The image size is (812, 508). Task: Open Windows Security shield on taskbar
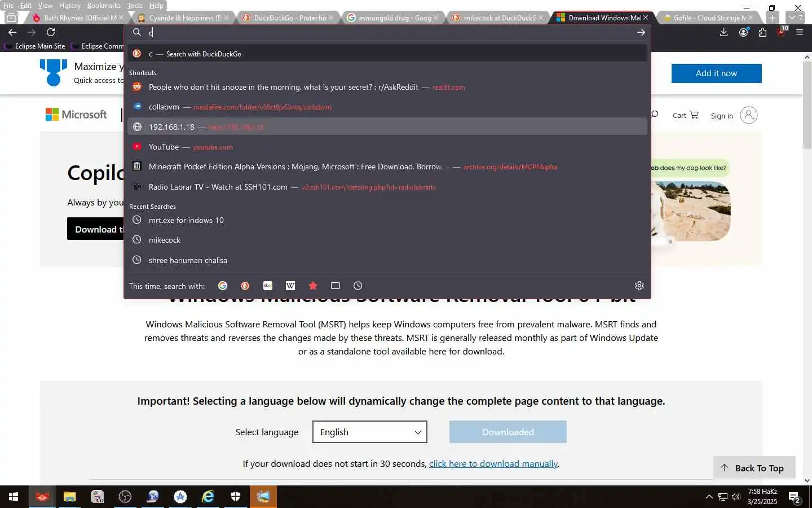236,497
